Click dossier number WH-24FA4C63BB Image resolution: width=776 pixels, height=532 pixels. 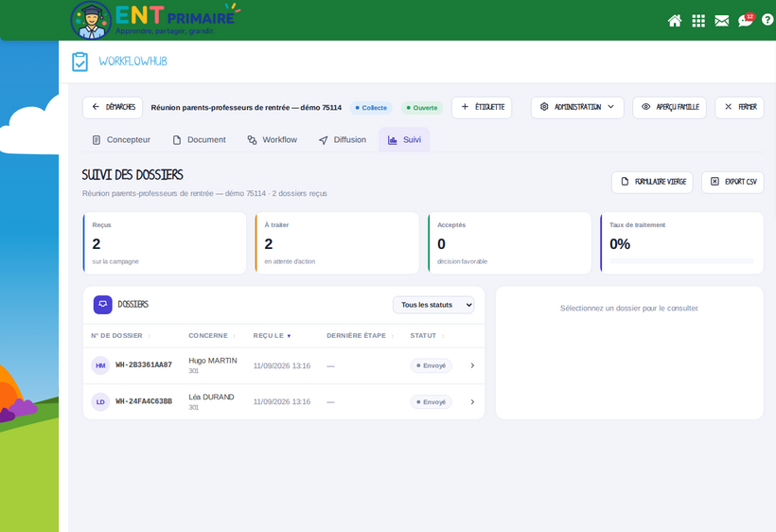144,401
